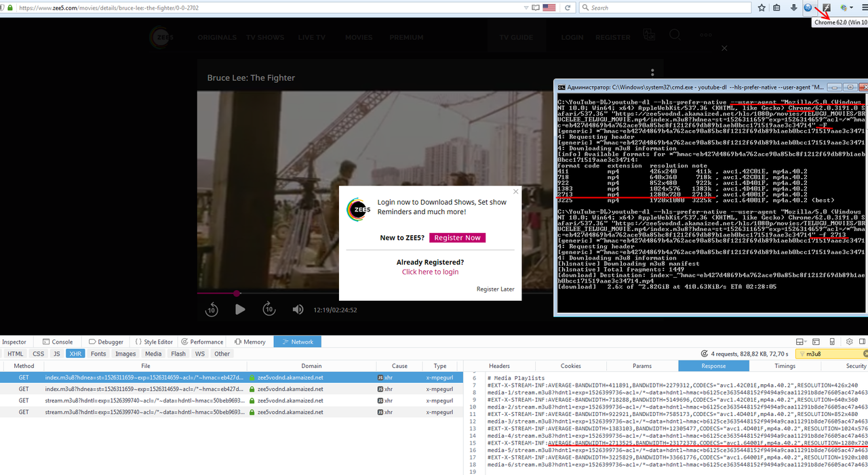The image size is (868, 475).
Task: Select the second index.m3u8 request row
Action: click(231, 389)
